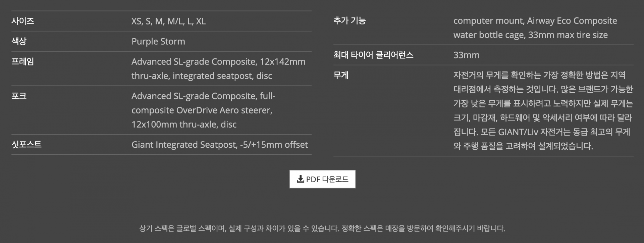Click the download arrow icon beside PDF
The height and width of the screenshot is (243, 644).
pyautogui.click(x=300, y=179)
